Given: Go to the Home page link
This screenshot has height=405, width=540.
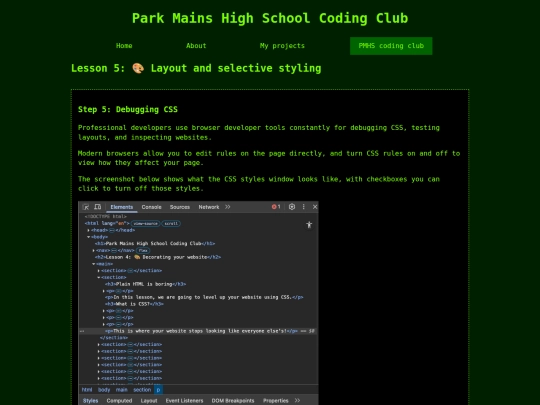Looking at the screenshot, I should point(124,46).
